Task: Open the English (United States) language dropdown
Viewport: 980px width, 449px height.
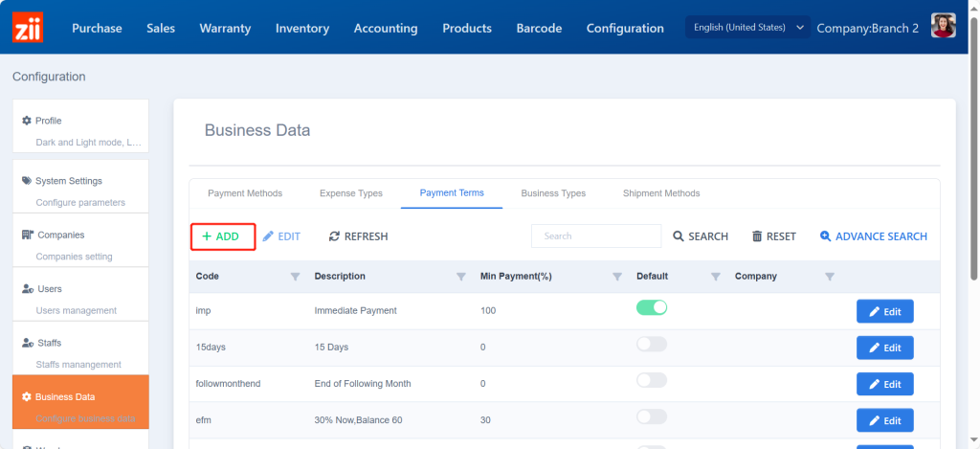Action: (747, 28)
